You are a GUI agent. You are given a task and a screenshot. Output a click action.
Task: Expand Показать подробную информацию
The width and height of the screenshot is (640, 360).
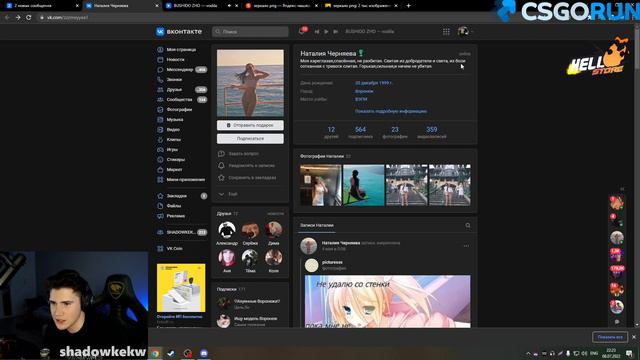point(391,111)
